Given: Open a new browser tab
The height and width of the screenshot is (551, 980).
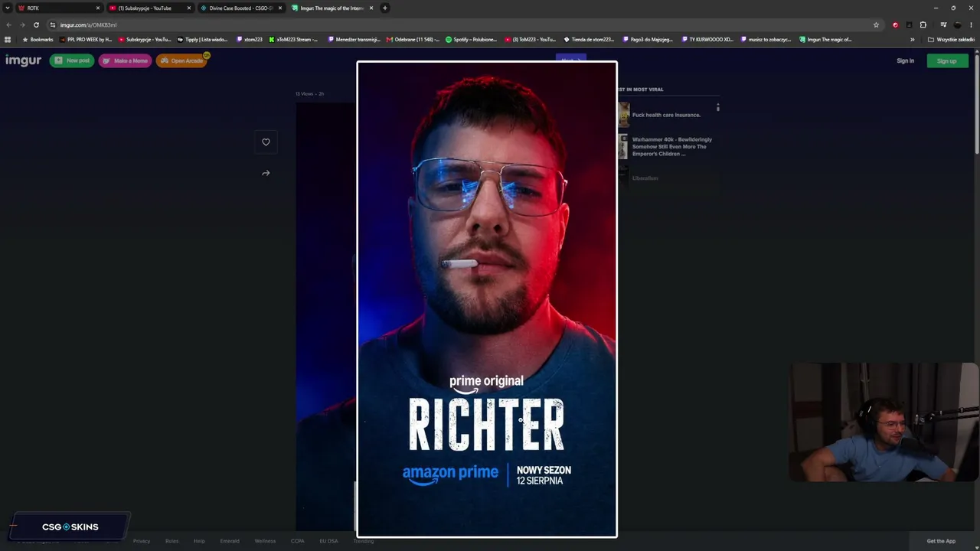Looking at the screenshot, I should (x=385, y=8).
